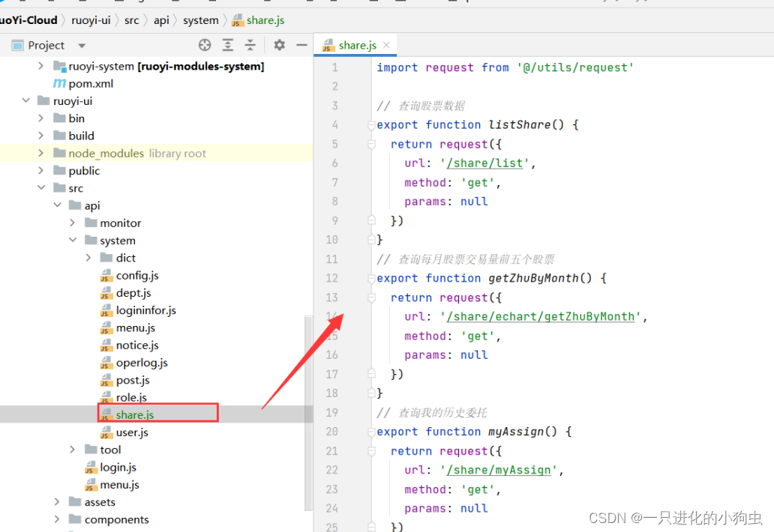This screenshot has width=774, height=532.
Task: Hide the Project tool window with minus icon
Action: point(301,45)
